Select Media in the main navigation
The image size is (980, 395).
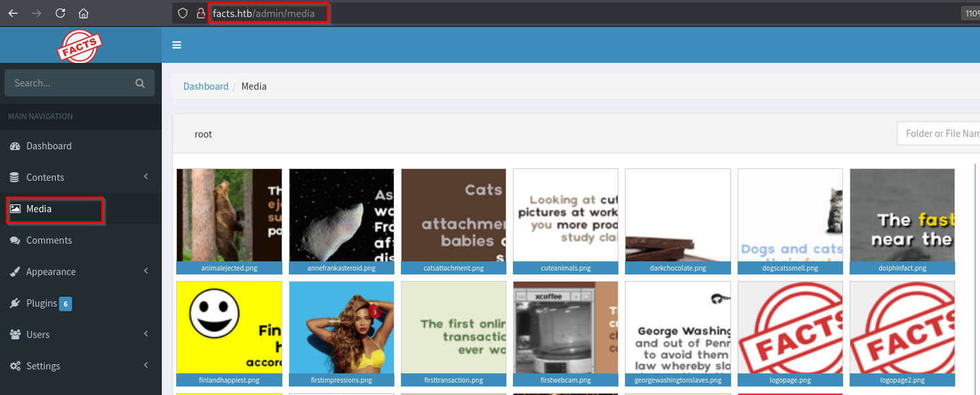(x=81, y=209)
